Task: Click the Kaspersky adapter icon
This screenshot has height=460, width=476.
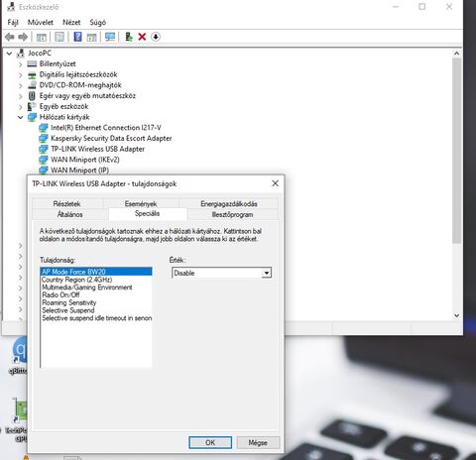Action: pyautogui.click(x=44, y=138)
